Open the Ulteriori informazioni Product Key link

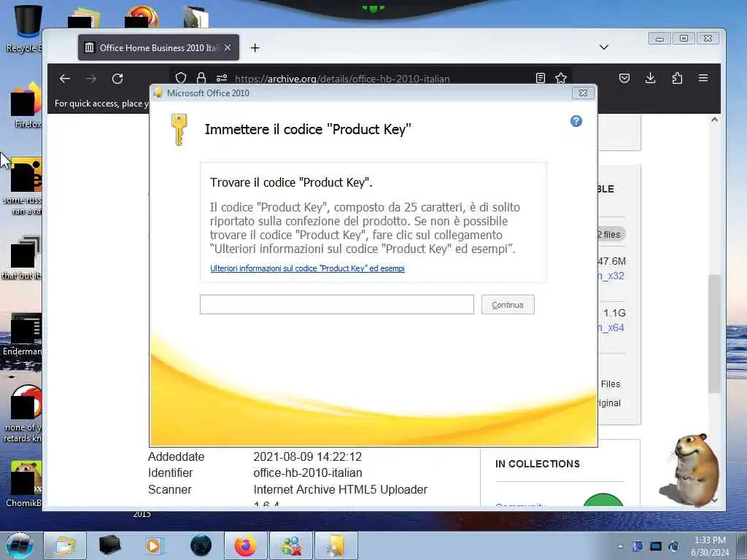tap(307, 268)
